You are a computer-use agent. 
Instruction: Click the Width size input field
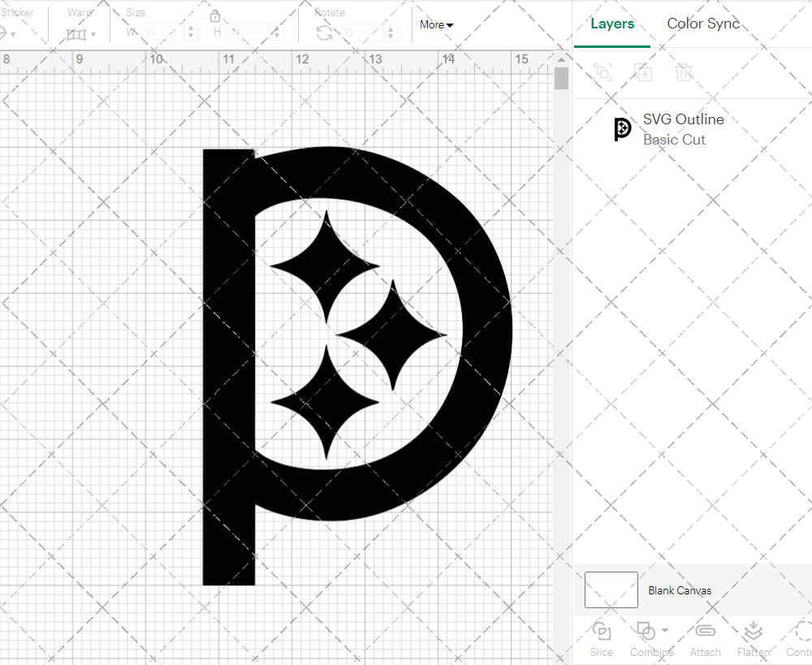click(x=164, y=32)
